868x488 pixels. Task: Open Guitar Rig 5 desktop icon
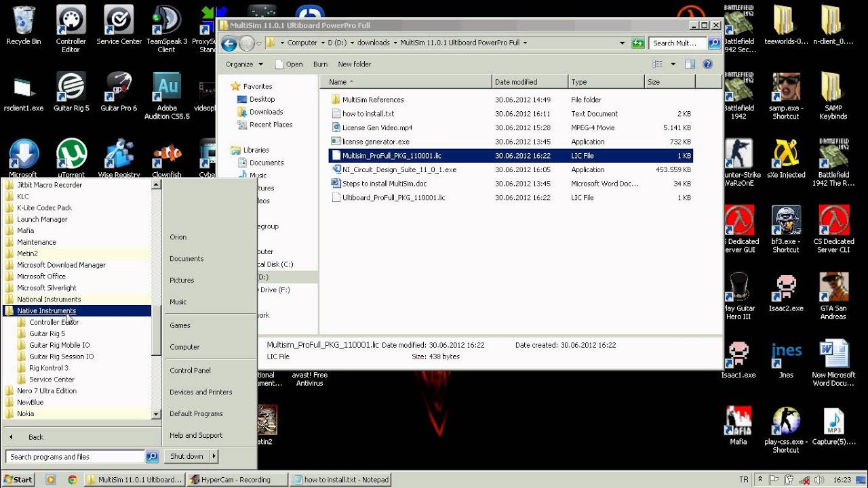(x=71, y=92)
